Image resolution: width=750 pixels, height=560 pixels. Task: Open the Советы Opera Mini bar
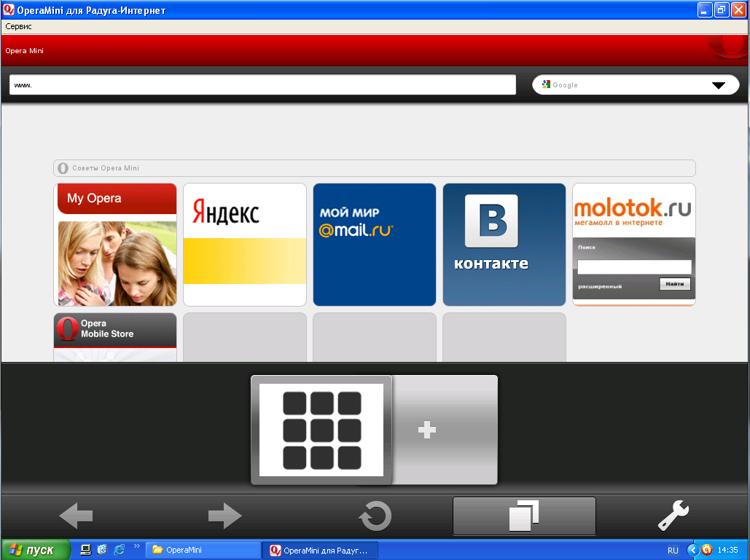pyautogui.click(x=375, y=168)
